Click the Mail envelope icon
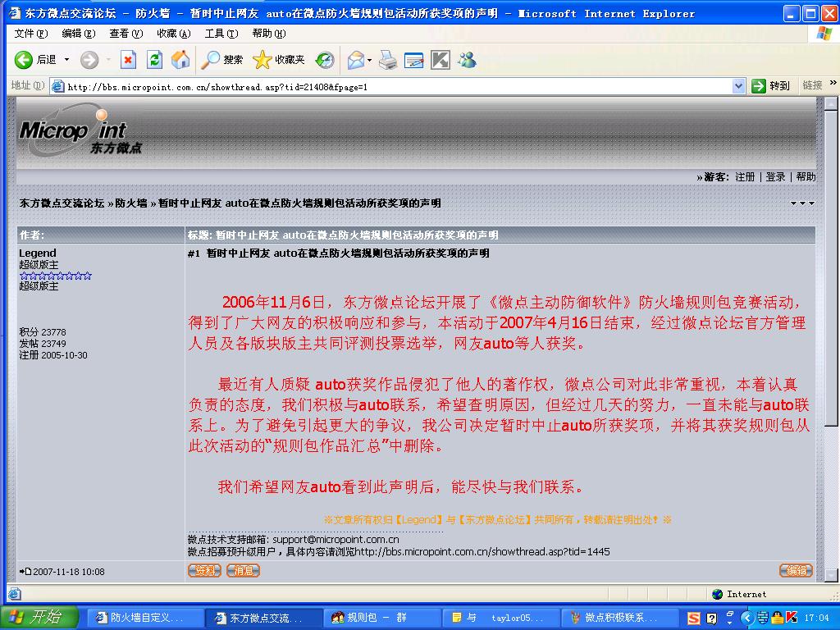This screenshot has height=630, width=840. pos(355,59)
